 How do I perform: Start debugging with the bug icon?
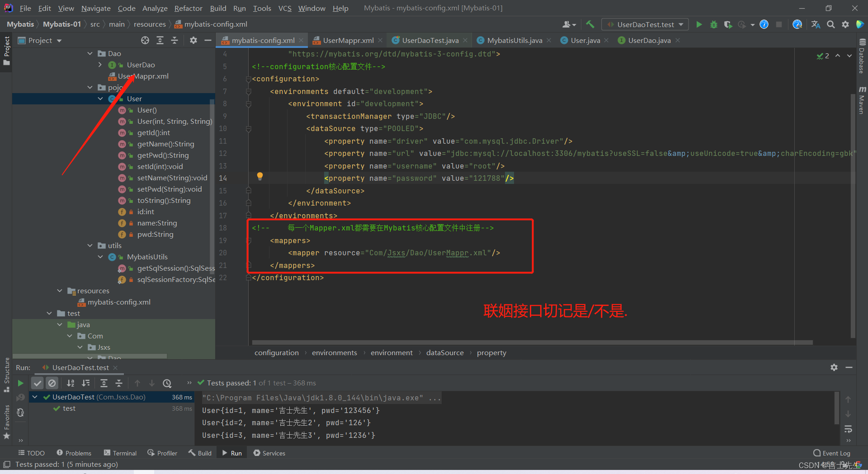[x=713, y=24]
